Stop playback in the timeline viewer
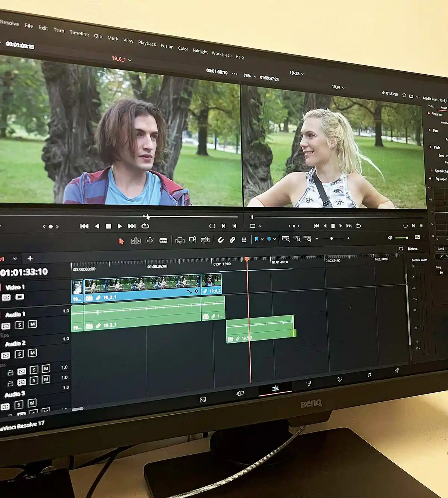Screen dimensions: 448x498 [333, 226]
